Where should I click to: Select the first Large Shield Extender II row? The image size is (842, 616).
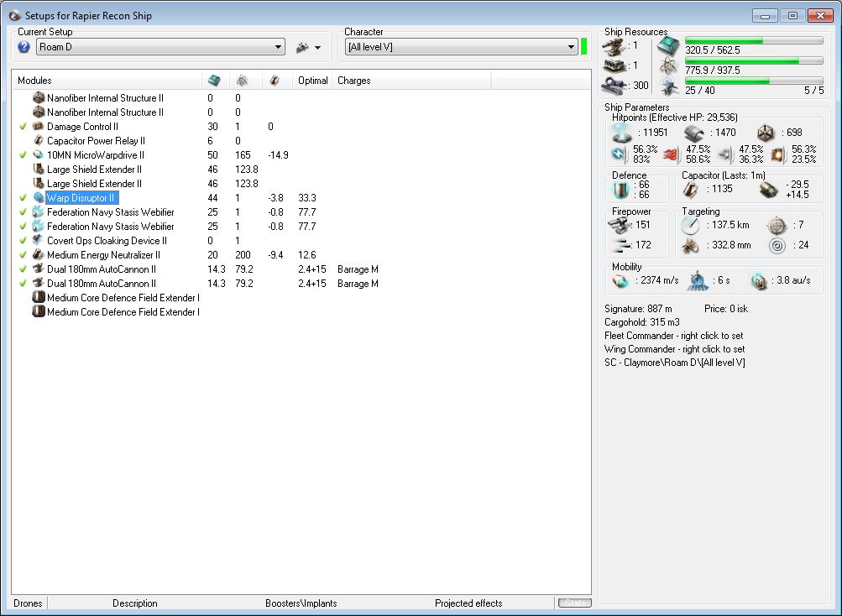pyautogui.click(x=94, y=170)
